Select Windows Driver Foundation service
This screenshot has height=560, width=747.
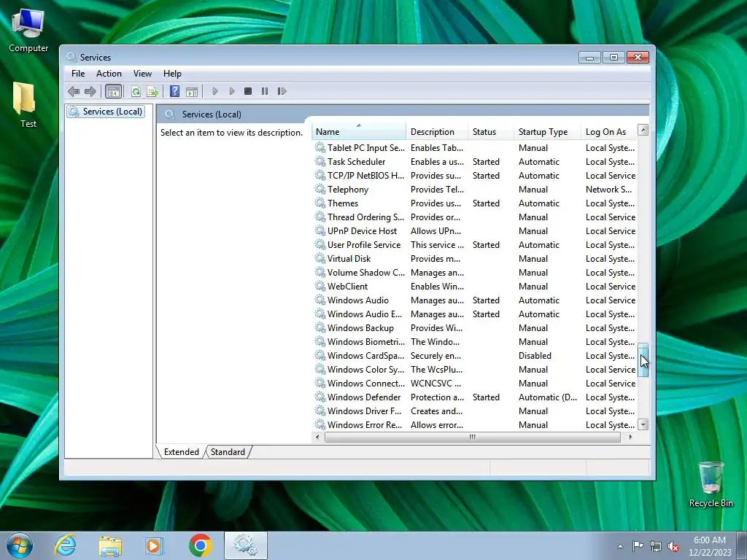click(x=475, y=411)
